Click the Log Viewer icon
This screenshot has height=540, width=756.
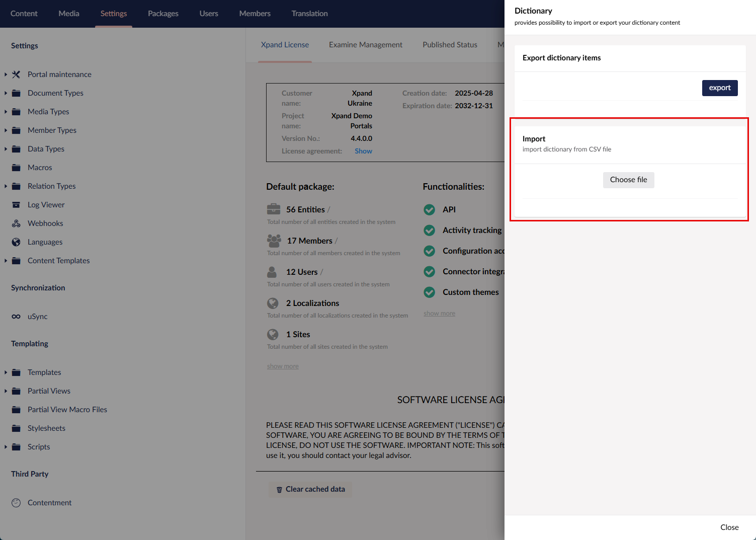click(x=16, y=205)
